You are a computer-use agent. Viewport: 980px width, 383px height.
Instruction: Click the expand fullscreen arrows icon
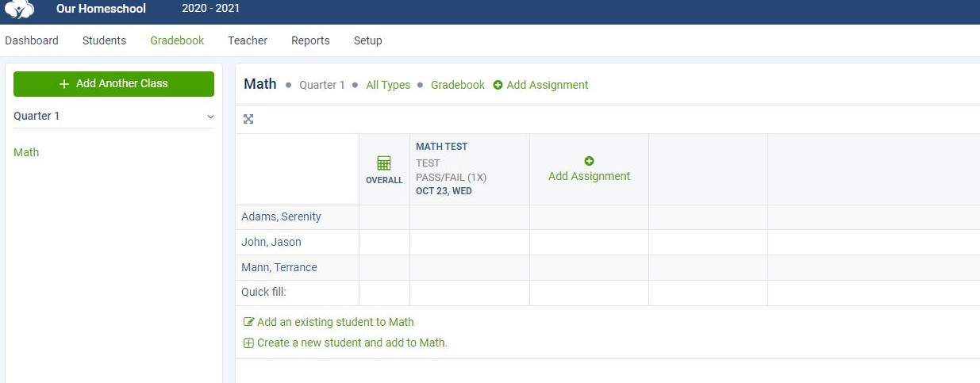[248, 119]
